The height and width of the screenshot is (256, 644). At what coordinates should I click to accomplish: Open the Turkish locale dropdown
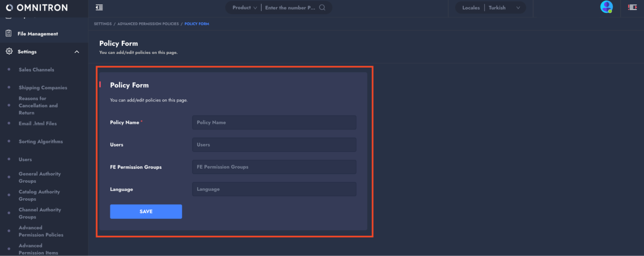(504, 8)
